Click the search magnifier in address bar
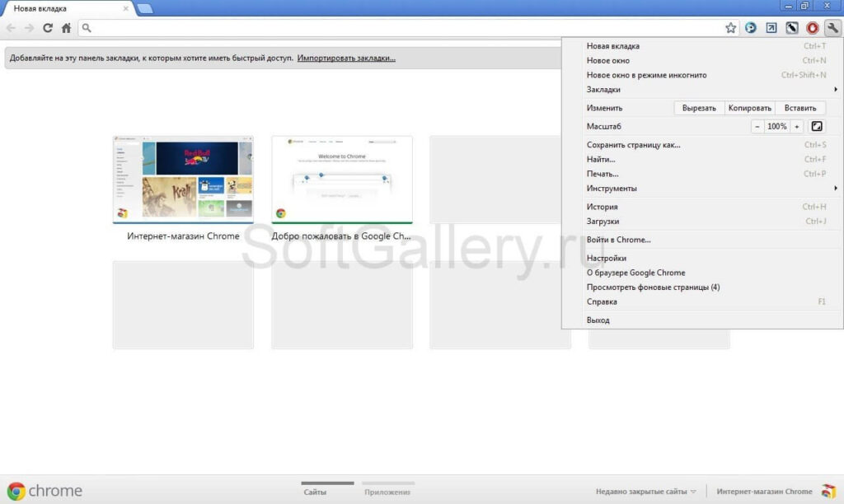The image size is (844, 504). [87, 28]
